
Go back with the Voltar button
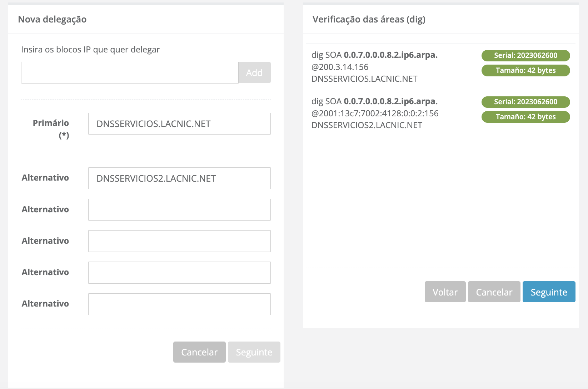445,292
